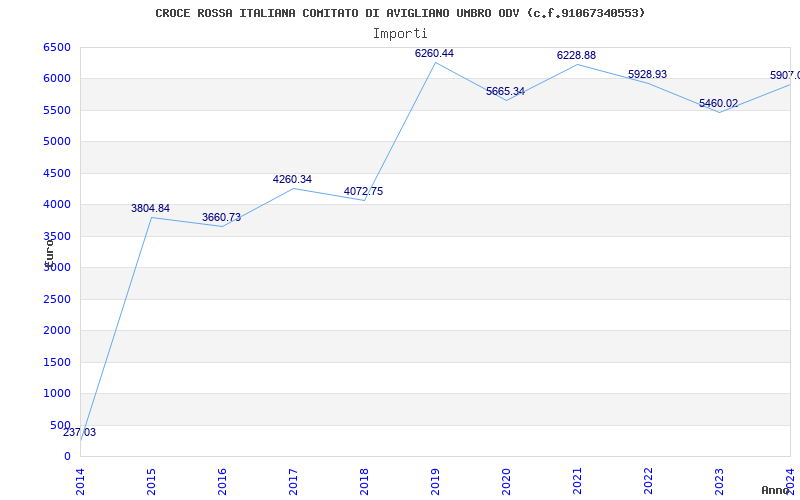Screen dimensions: 800x500
Task: Click the x-axis year 2023
Action: pyautogui.click(x=719, y=482)
